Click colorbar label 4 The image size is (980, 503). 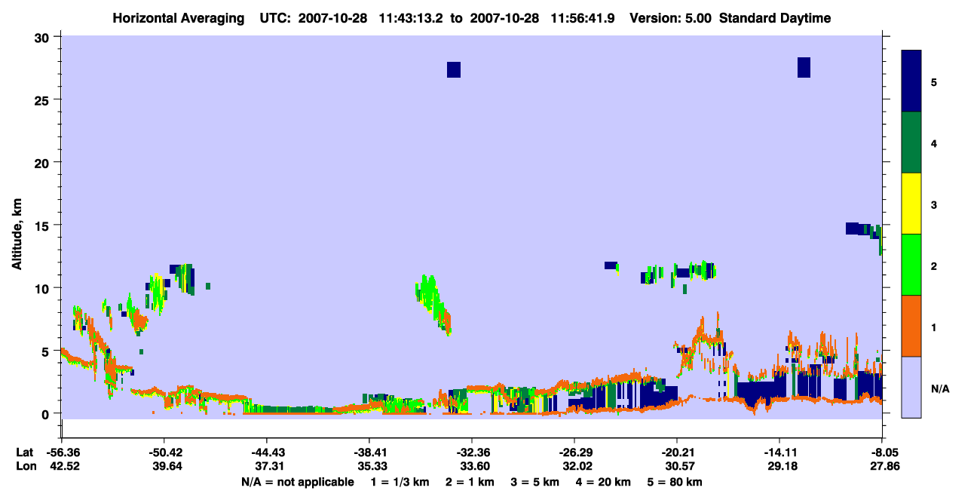(x=934, y=143)
